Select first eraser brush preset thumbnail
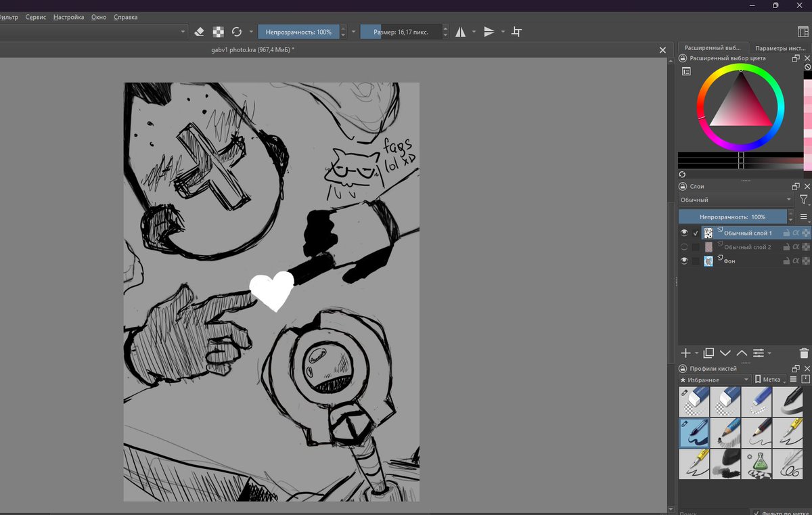 [694, 401]
